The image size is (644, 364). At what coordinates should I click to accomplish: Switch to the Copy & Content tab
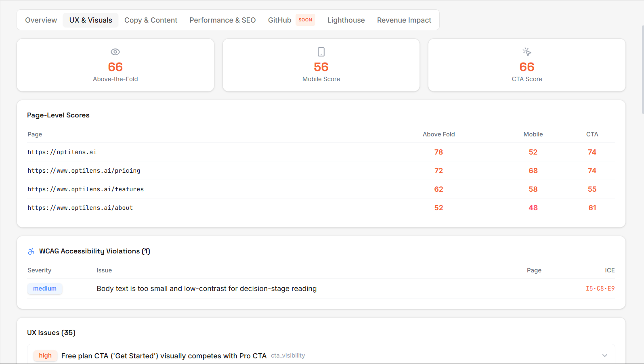pyautogui.click(x=151, y=20)
